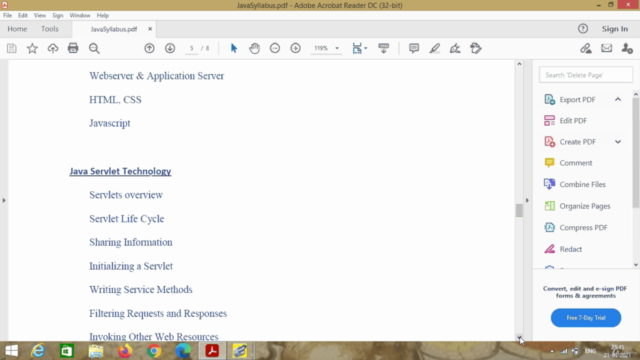Switch to the Home tab
The image size is (640, 360).
point(17,29)
